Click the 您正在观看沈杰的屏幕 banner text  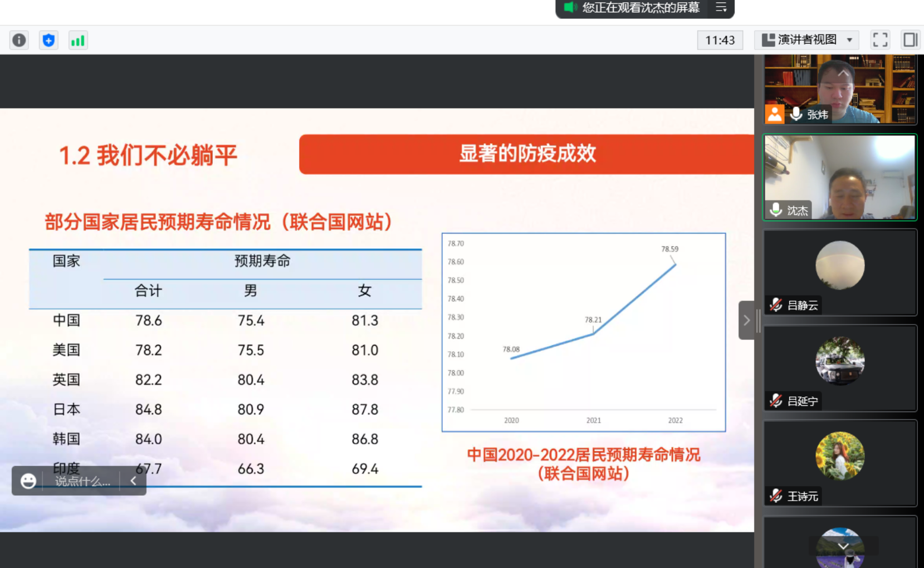[x=641, y=7]
